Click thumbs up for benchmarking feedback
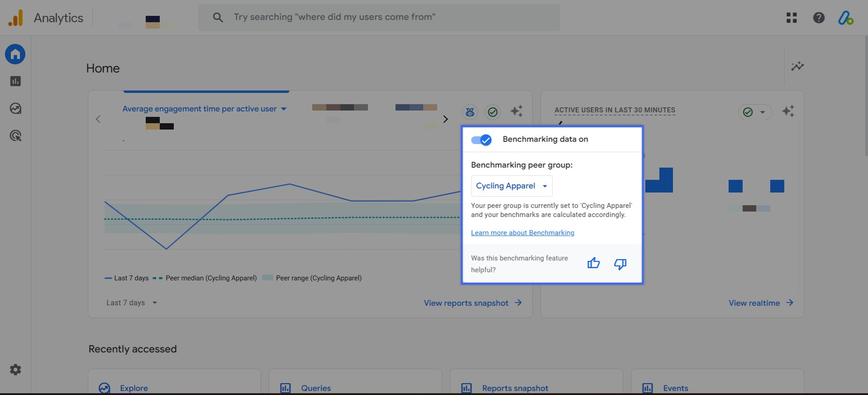The image size is (868, 395). tap(593, 263)
